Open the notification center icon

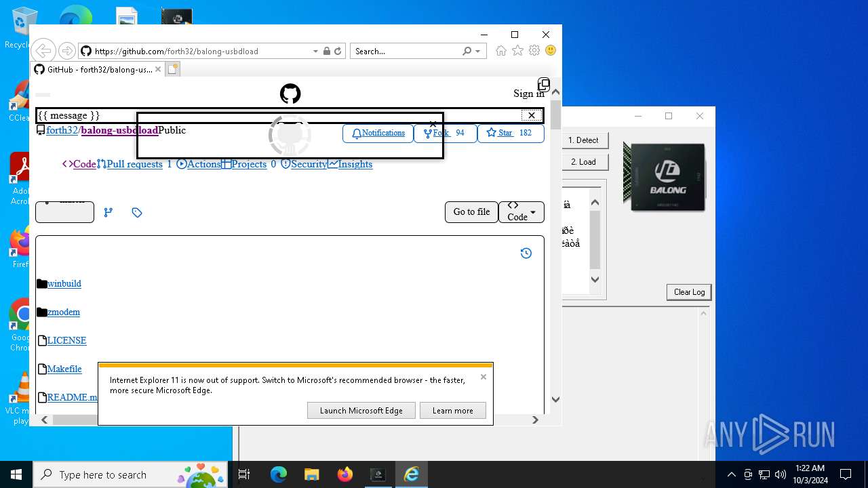846,474
